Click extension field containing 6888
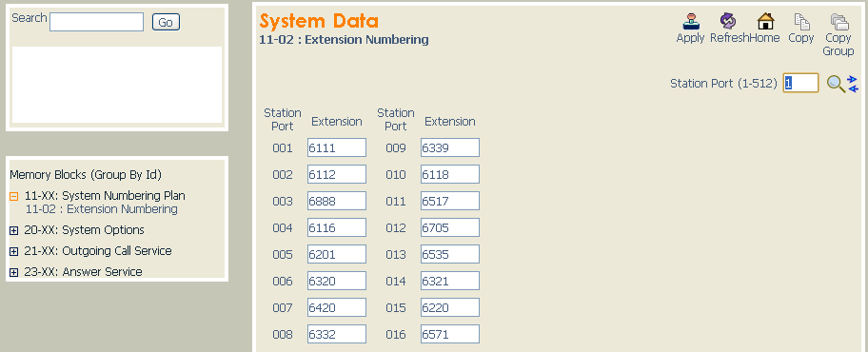 tap(337, 201)
